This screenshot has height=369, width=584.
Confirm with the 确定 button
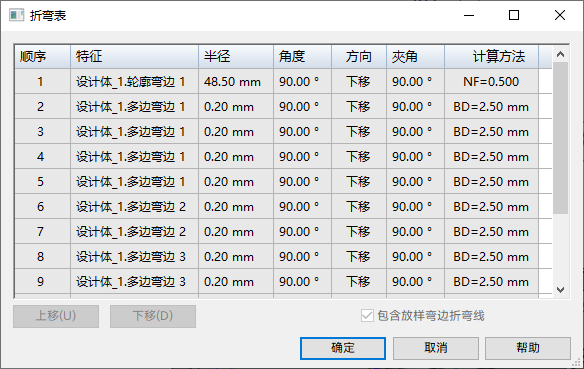click(x=343, y=348)
